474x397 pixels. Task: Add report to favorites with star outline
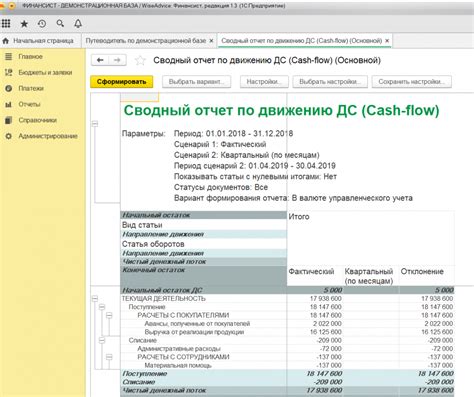140,60
